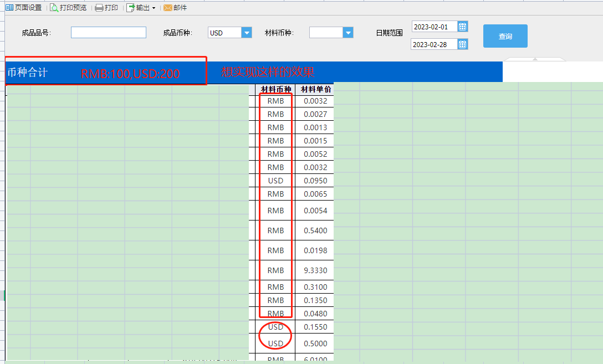Screen dimensions: 603x364
Task: Select the price cell 0.1350
Action: pos(315,300)
